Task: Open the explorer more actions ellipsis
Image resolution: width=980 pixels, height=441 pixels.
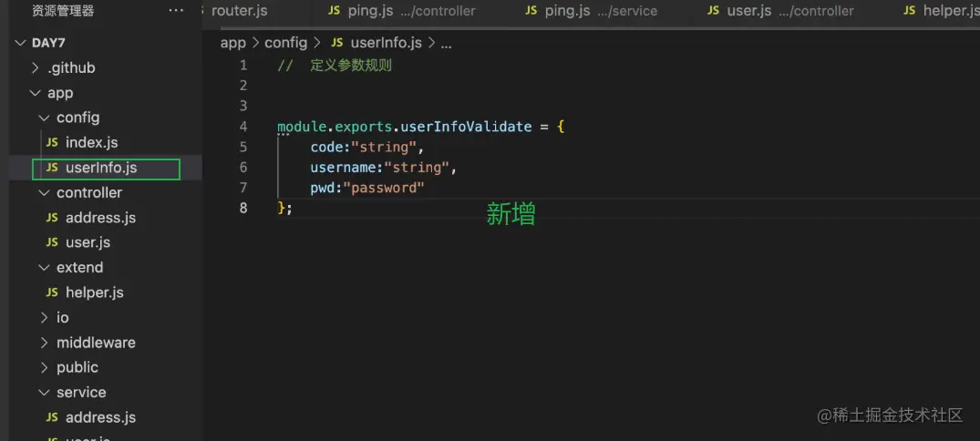Action: tap(176, 11)
